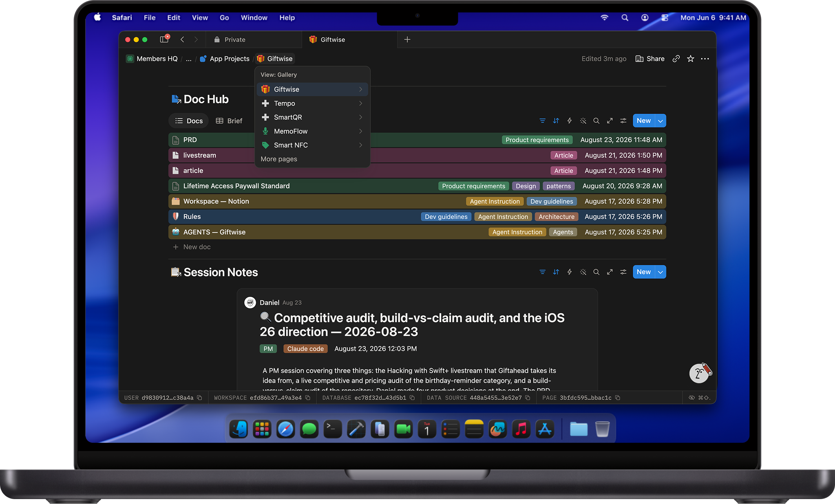The height and width of the screenshot is (504, 835).
Task: Select MemoFlow in the pages popup
Action: pyautogui.click(x=312, y=131)
